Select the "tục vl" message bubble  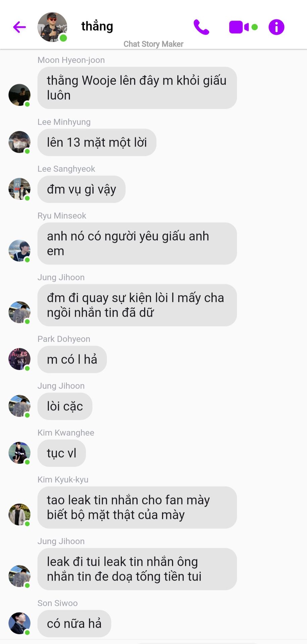point(62,453)
